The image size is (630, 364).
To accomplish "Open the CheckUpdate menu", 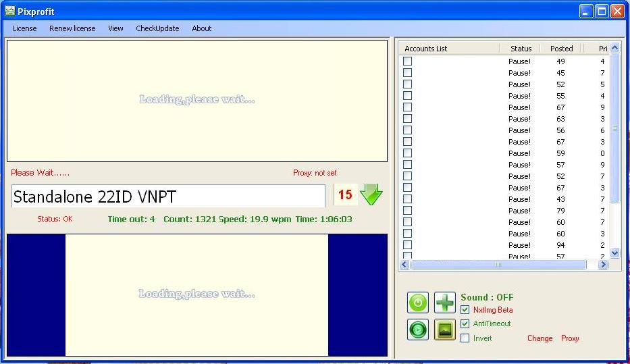I will tap(157, 28).
